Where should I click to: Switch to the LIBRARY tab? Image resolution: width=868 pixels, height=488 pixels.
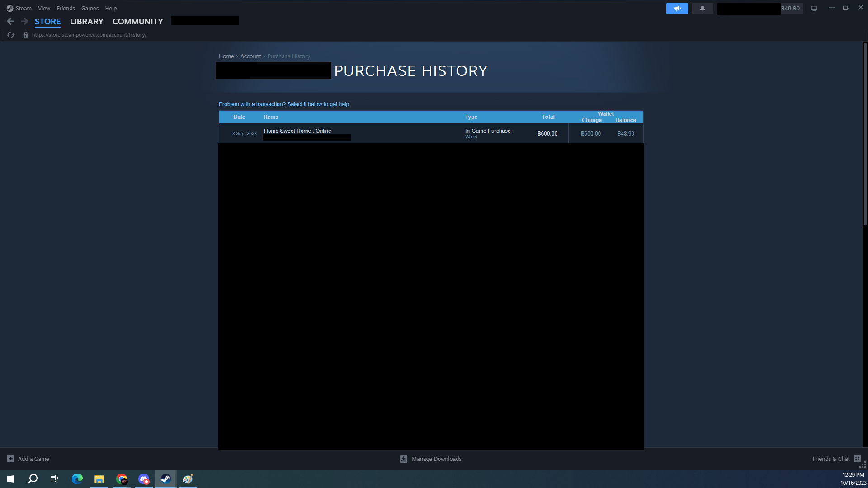pyautogui.click(x=86, y=21)
